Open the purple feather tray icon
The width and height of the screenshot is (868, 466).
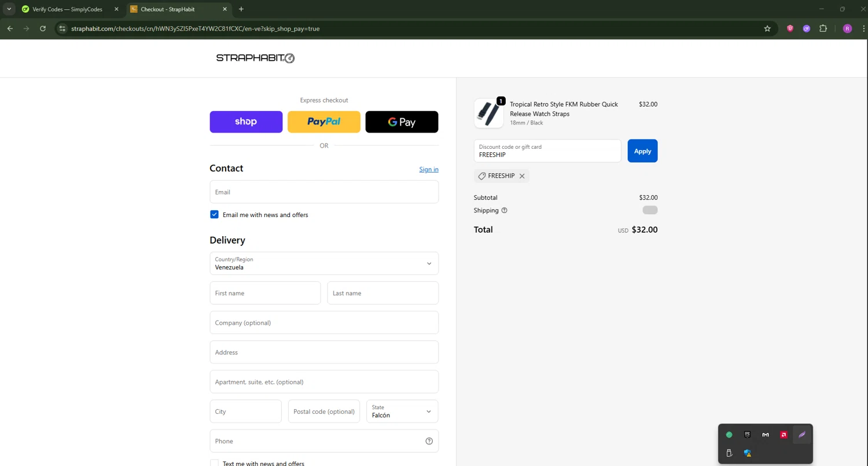click(802, 435)
